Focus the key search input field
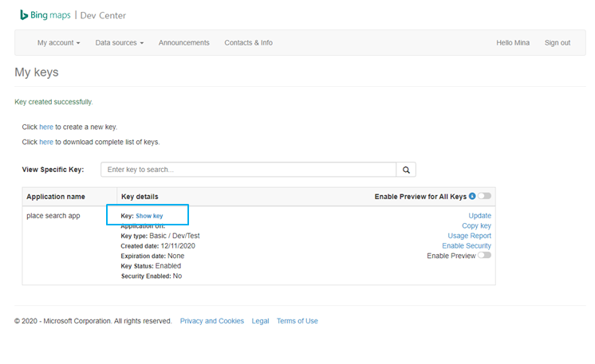The width and height of the screenshot is (595, 364). point(248,170)
